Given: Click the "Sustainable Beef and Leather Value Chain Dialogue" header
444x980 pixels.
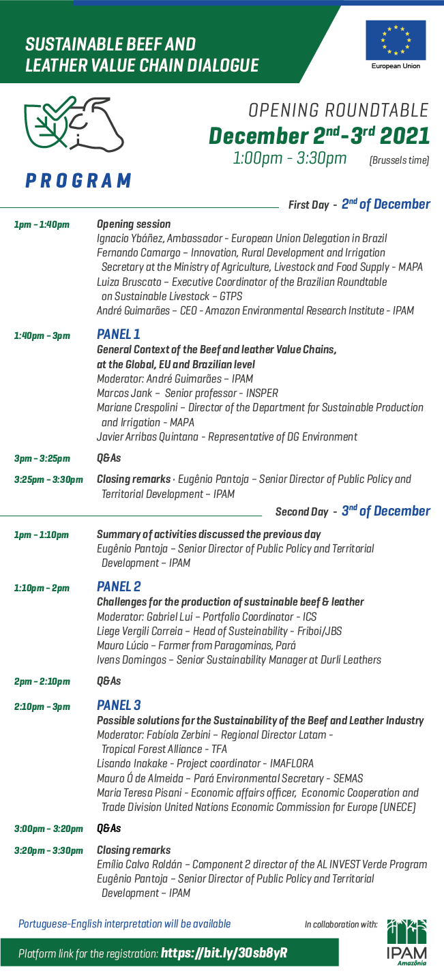Looking at the screenshot, I should pos(142,55).
